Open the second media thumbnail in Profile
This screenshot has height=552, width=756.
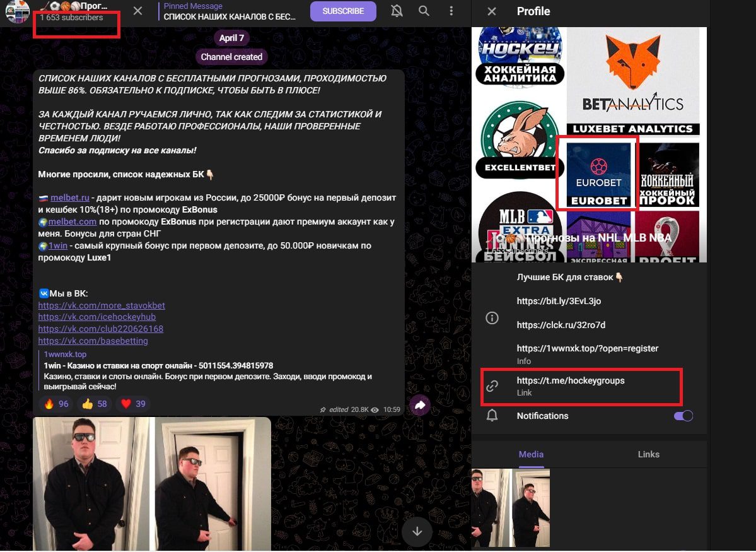tap(531, 508)
